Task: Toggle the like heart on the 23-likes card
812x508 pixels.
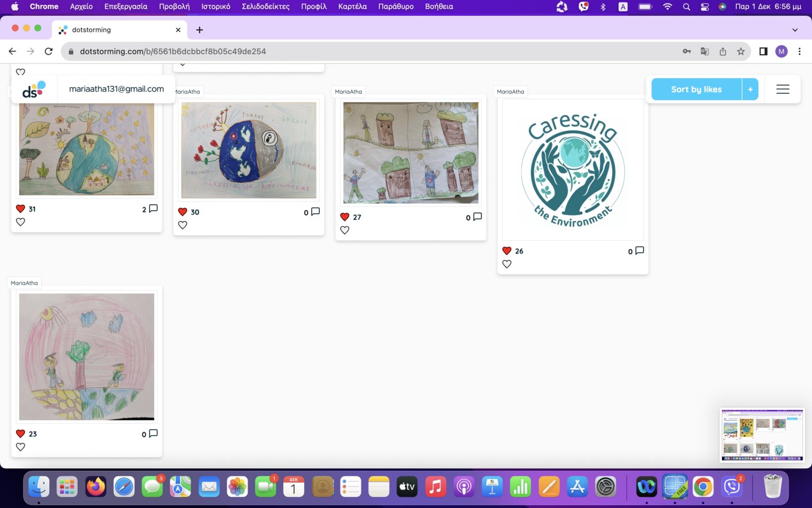Action: (x=20, y=447)
